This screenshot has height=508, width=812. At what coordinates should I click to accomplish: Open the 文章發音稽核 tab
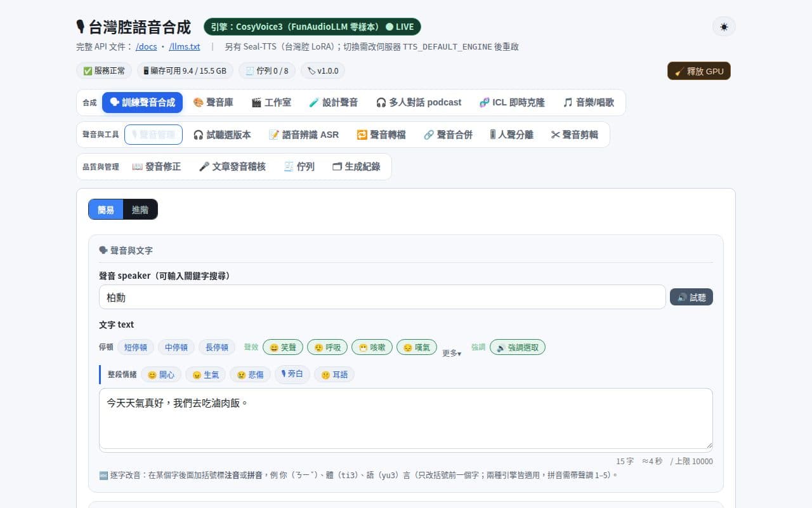coord(232,166)
